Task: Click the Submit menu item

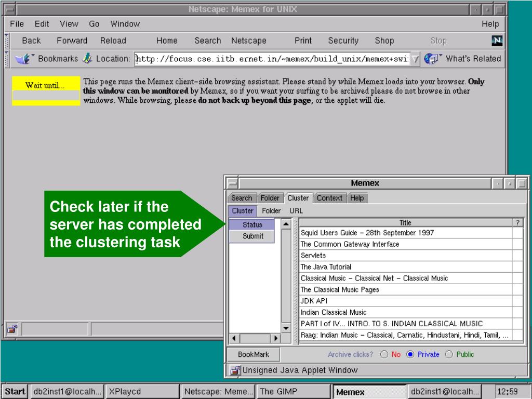Action: [x=253, y=236]
